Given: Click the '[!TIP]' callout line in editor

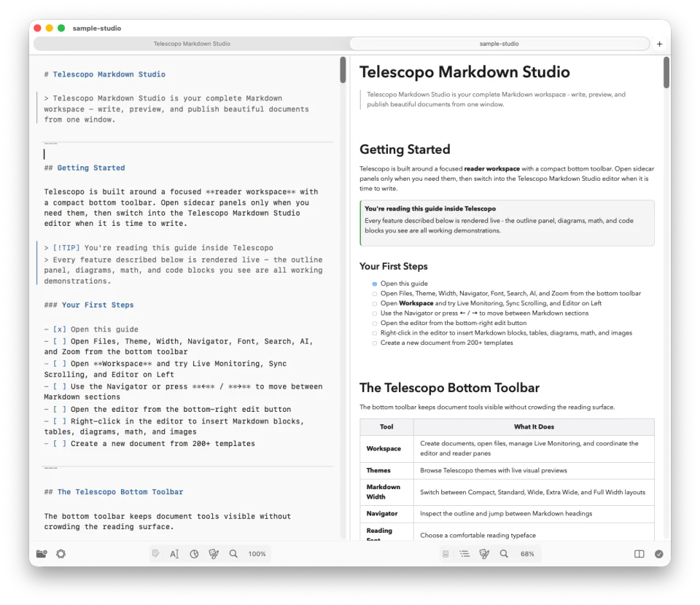Looking at the screenshot, I should [158, 248].
